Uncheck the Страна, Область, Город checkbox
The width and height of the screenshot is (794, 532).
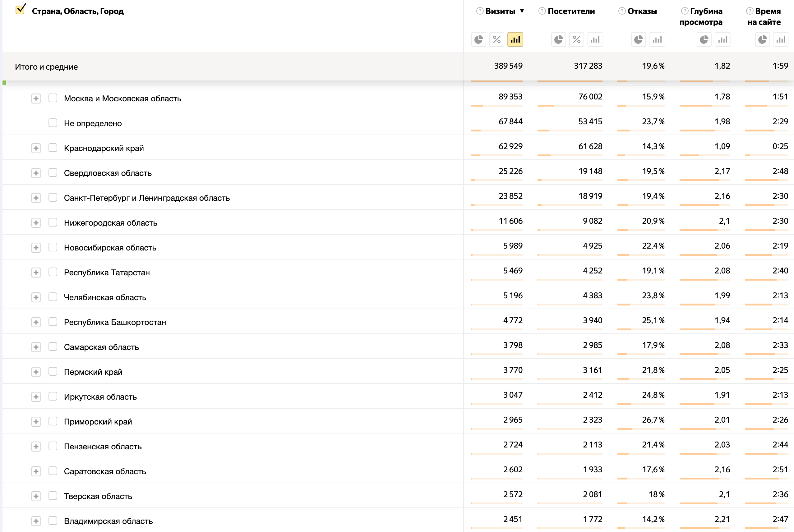[21, 10]
